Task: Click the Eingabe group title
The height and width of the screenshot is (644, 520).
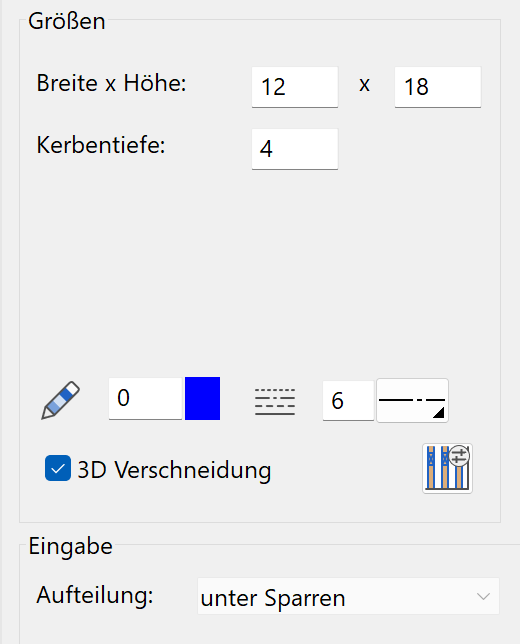Action: coord(70,547)
